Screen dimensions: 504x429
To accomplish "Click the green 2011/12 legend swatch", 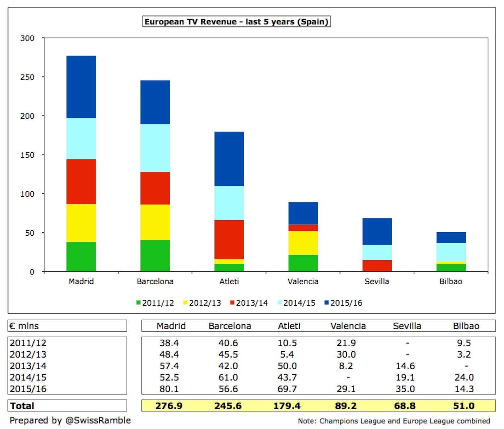I will [x=138, y=302].
